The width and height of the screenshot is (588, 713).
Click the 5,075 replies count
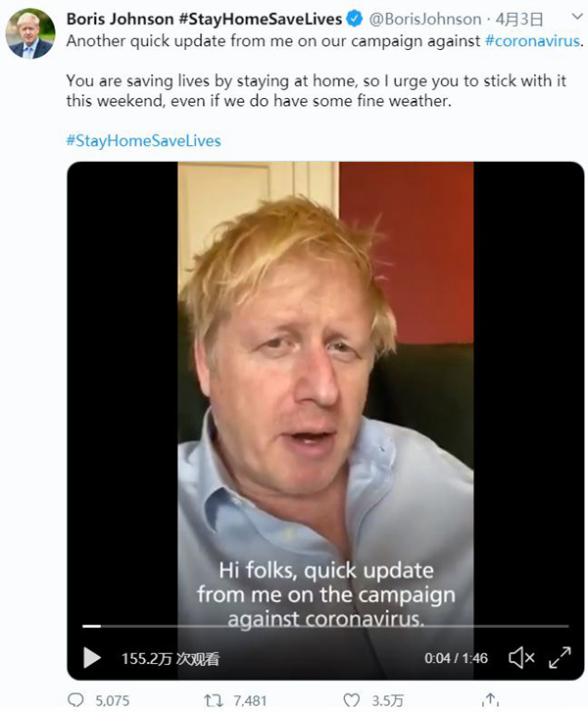111,700
